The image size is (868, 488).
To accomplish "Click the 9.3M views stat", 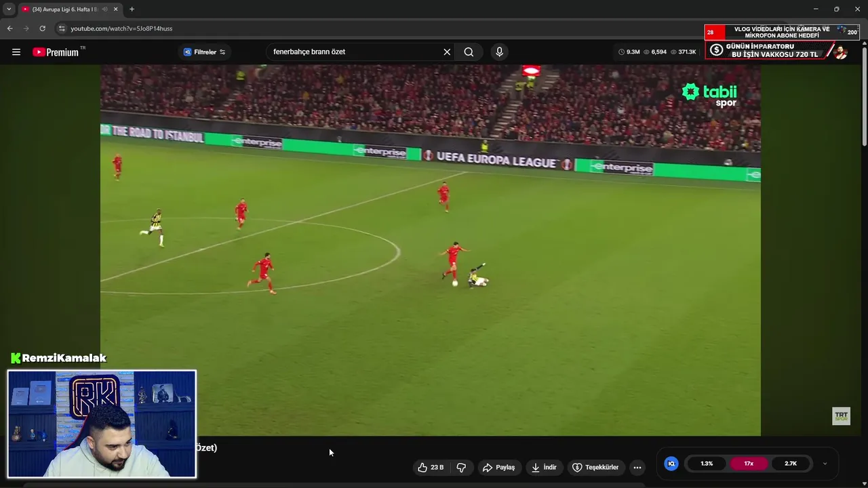I will tap(629, 52).
